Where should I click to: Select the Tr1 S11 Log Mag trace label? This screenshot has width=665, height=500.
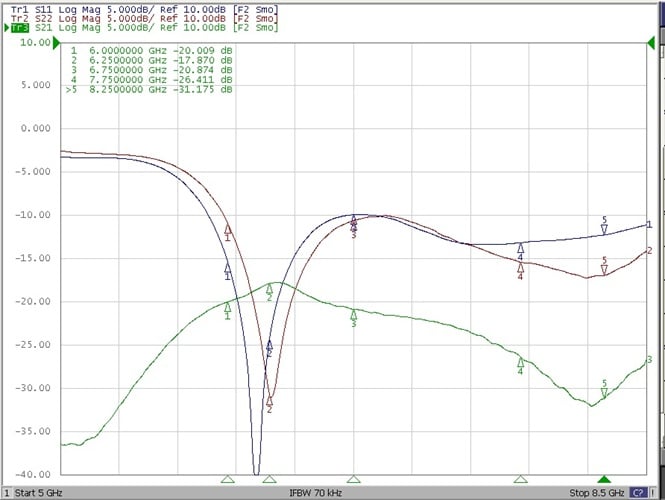point(144,9)
